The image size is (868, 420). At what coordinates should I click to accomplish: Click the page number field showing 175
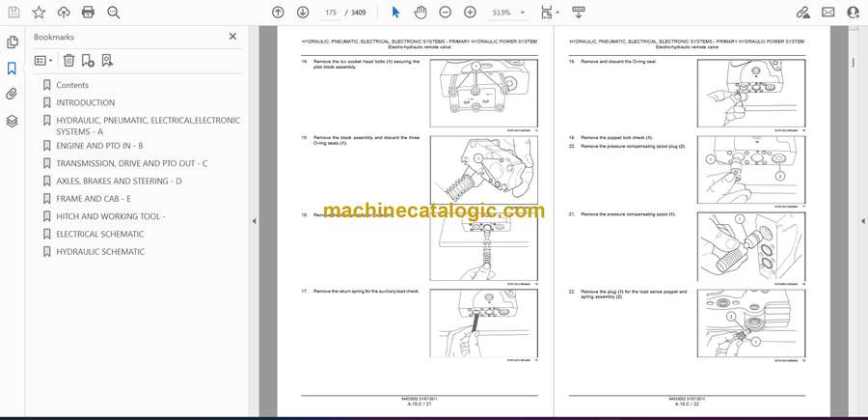pos(331,13)
